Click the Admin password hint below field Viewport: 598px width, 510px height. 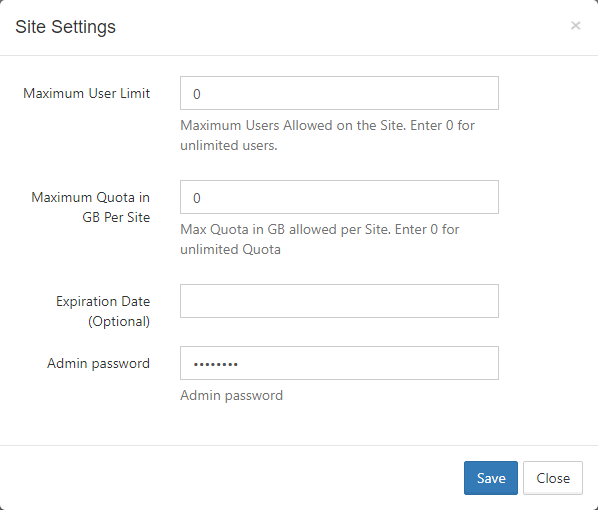(231, 396)
